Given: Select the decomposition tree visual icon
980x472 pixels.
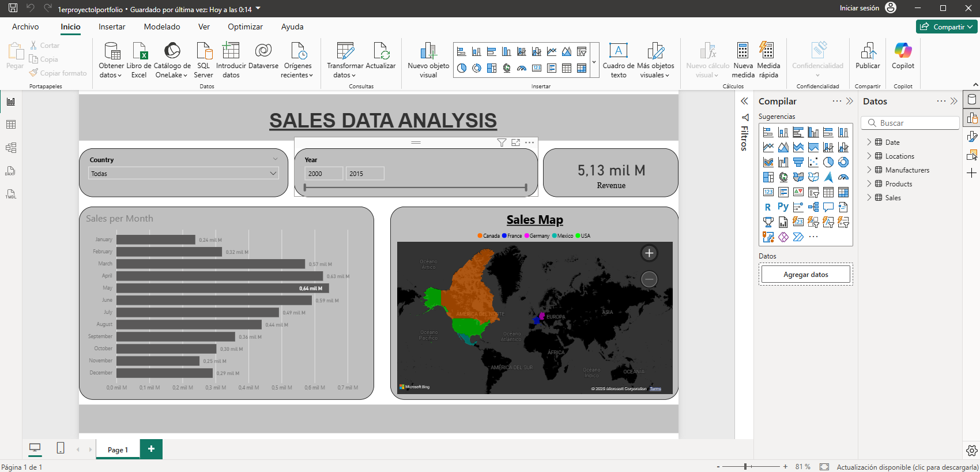Looking at the screenshot, I should click(813, 207).
